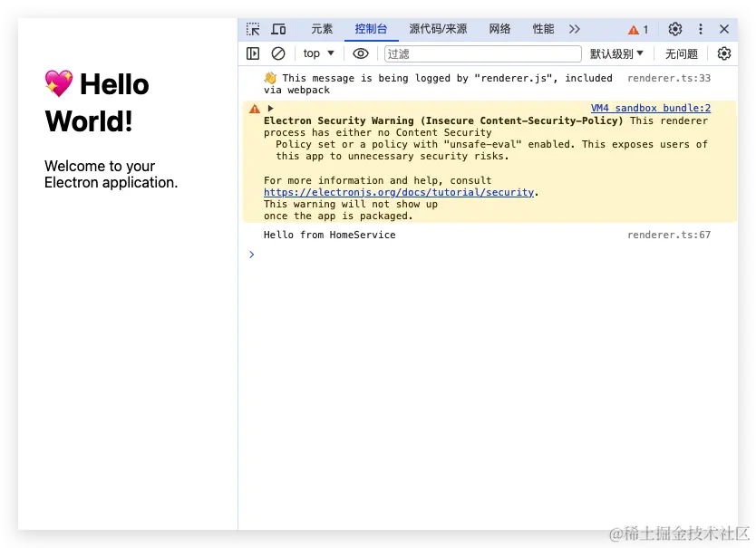Click the Welcome to your Electron application text
The image size is (756, 548).
pos(111,174)
